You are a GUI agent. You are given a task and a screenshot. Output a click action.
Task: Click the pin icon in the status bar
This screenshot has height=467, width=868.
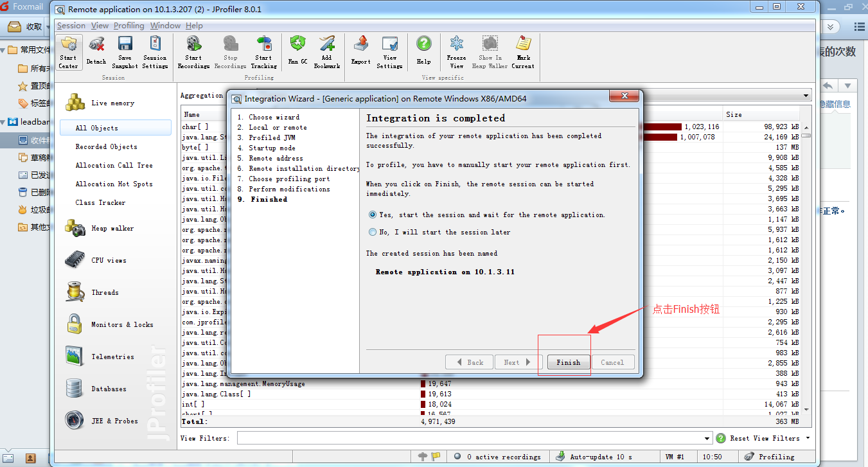422,457
